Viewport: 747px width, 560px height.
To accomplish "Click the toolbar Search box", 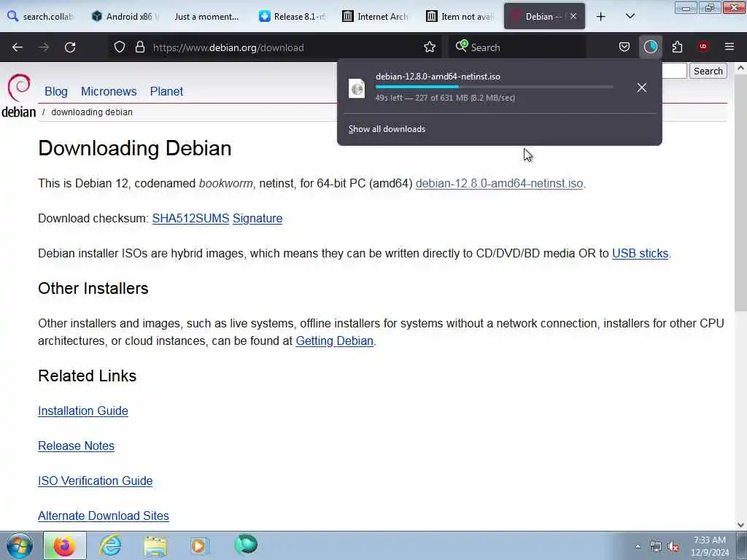I will point(517,47).
